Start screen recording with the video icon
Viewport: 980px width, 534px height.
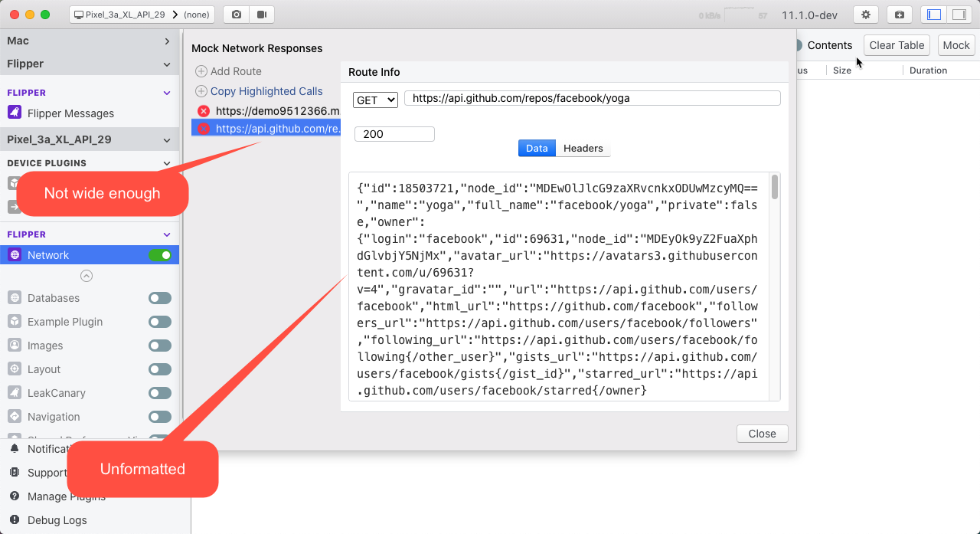coord(262,15)
